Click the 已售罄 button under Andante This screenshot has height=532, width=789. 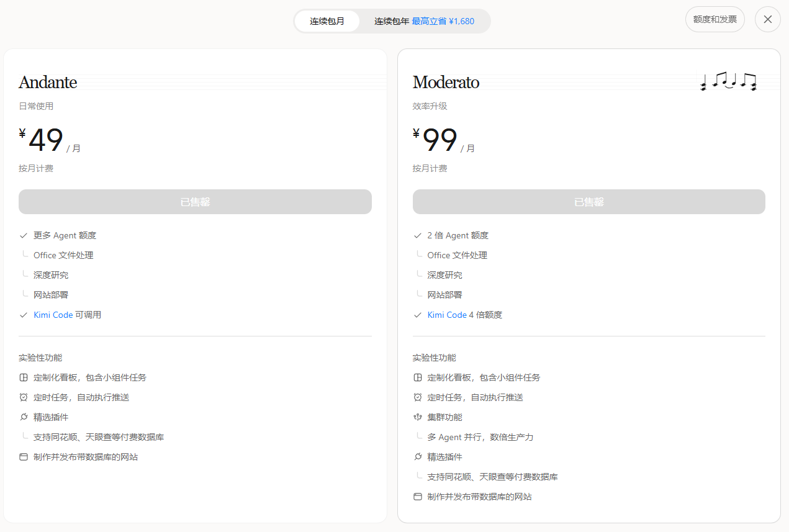coord(195,202)
